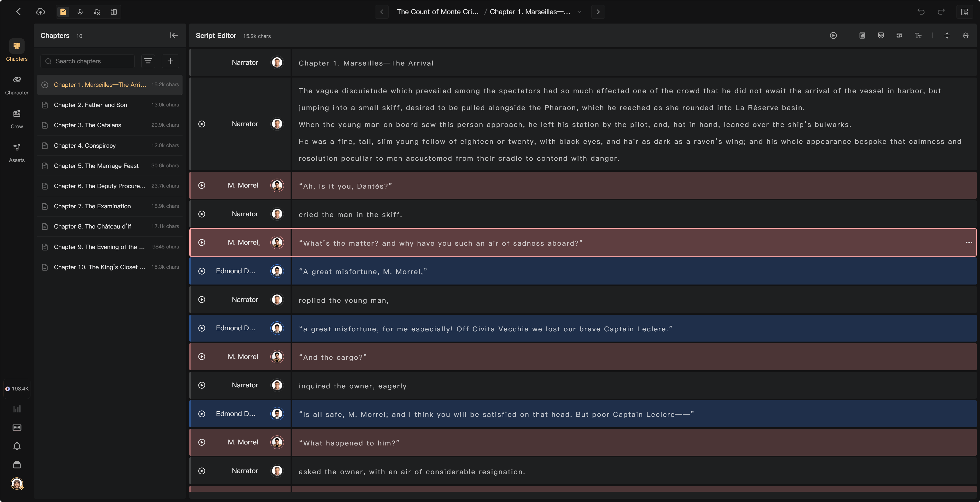This screenshot has width=980, height=502.
Task: Open the columns layout mode icon
Action: (x=114, y=12)
